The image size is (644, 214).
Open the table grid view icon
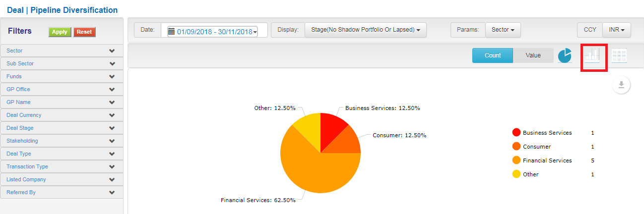(x=619, y=55)
